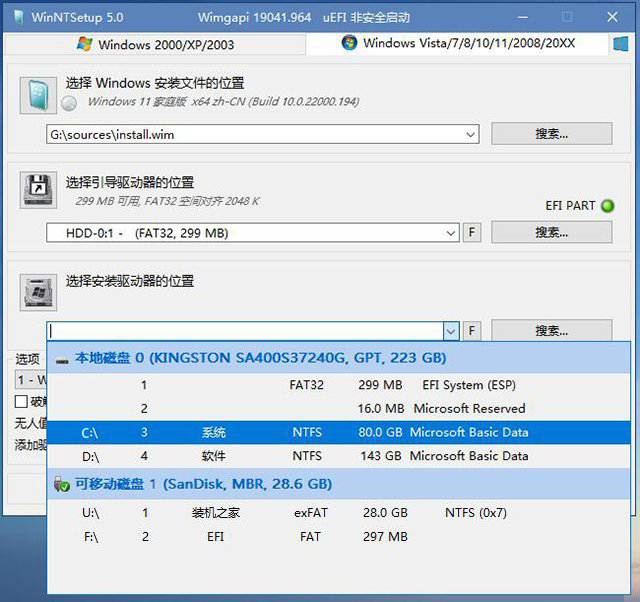Select U:\ 装机之家 exFAT 28.0 GB partition

338,513
